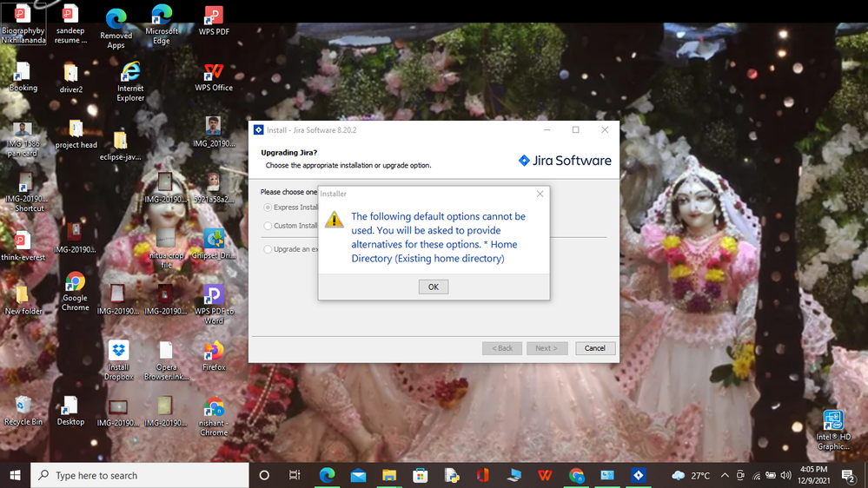
Task: Open the clock showing 4:05 PM
Action: (x=814, y=475)
